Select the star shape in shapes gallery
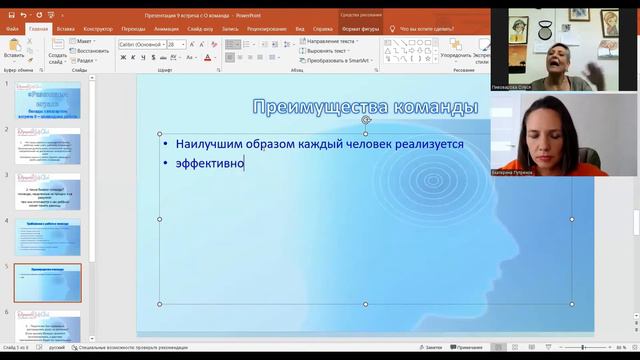 [x=428, y=59]
